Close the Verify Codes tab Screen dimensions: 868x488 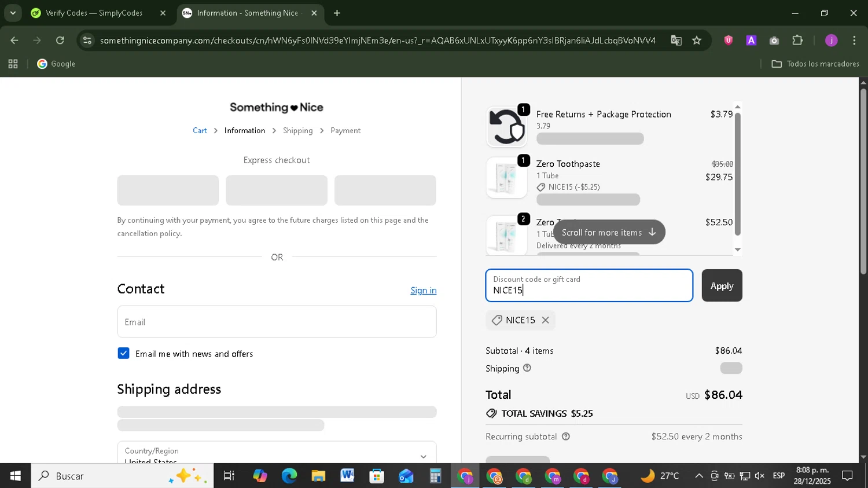[x=163, y=13]
